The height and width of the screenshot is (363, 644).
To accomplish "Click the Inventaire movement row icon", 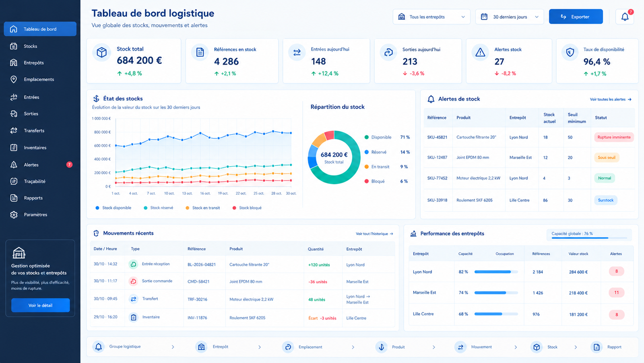I will tap(133, 318).
